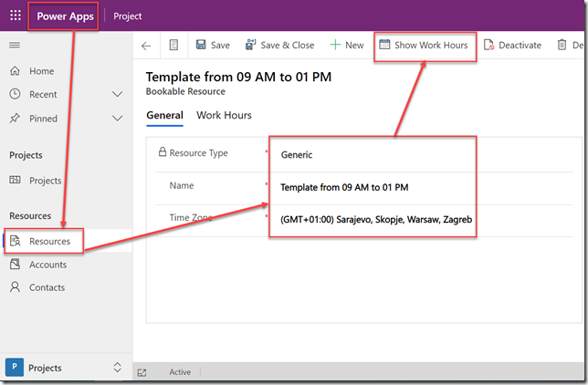Click the Save text in the toolbar

[x=220, y=45]
